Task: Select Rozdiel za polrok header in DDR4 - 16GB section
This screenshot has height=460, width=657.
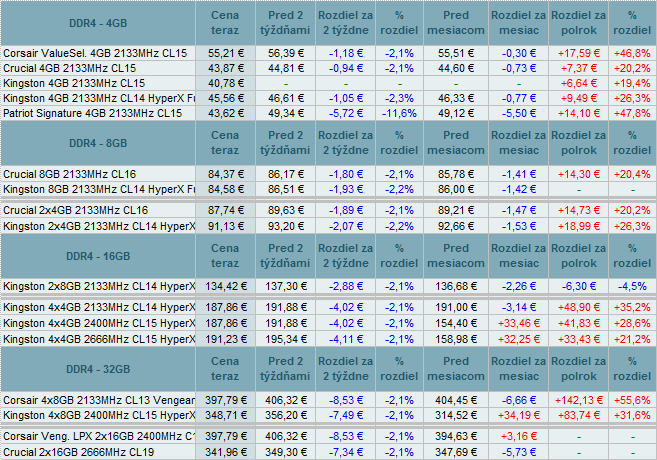Action: (579, 256)
